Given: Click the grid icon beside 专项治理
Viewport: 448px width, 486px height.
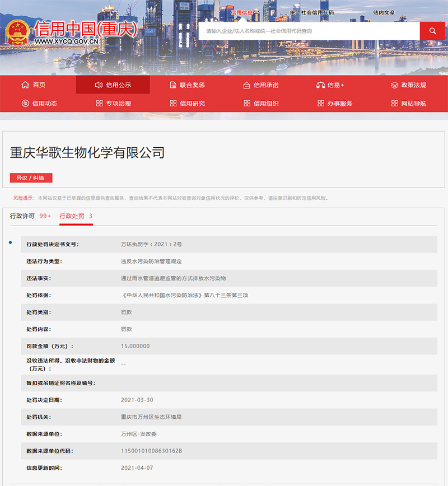Looking at the screenshot, I should pos(99,103).
